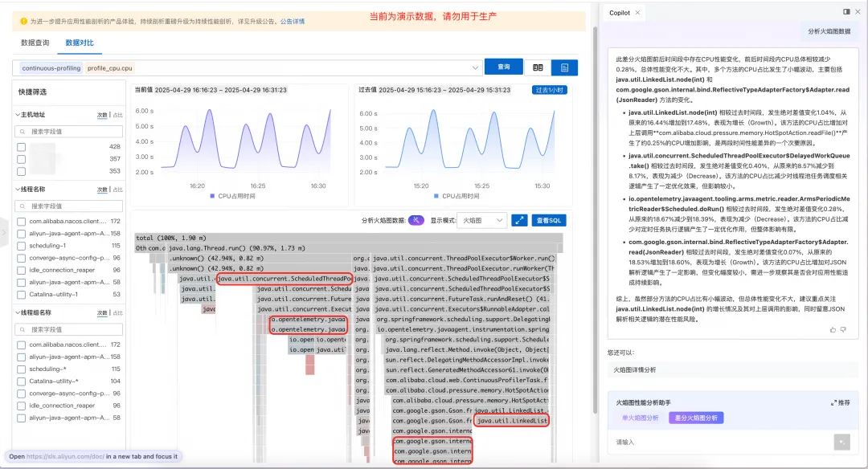The height and width of the screenshot is (469, 868).
Task: Click CPU占用时间 legend in past chart
Action: [457, 196]
